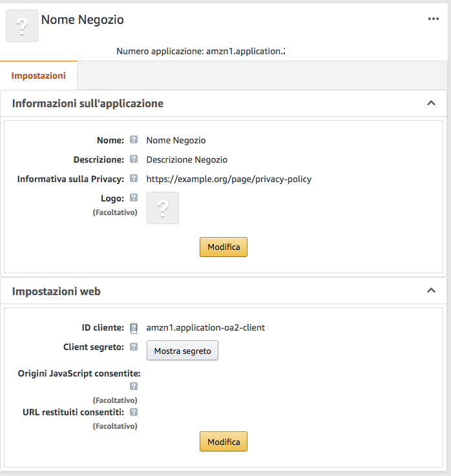Click the privacy policy URL text
The width and height of the screenshot is (451, 476).
point(229,179)
